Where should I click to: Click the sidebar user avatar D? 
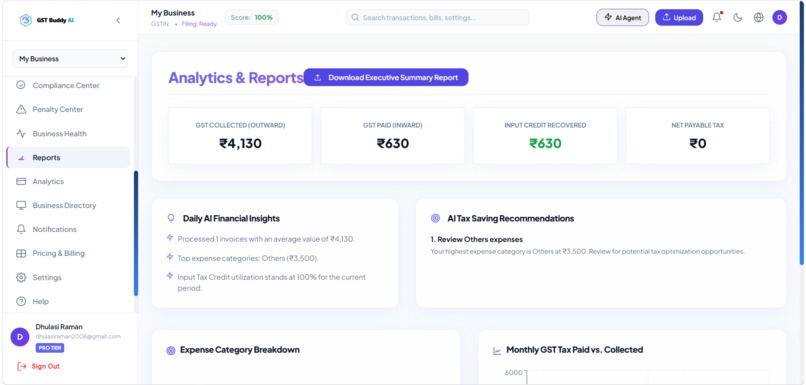tap(20, 337)
